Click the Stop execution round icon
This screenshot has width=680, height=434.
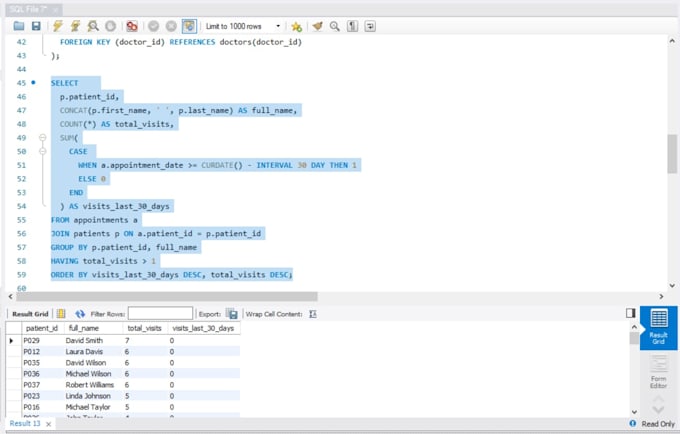click(x=111, y=26)
